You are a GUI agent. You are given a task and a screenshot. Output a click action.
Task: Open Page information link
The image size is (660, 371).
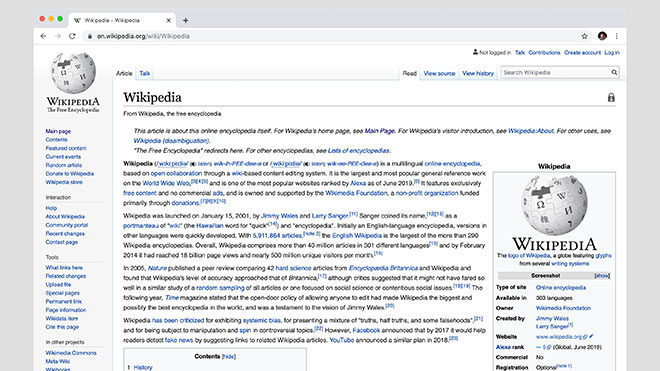[x=66, y=310]
